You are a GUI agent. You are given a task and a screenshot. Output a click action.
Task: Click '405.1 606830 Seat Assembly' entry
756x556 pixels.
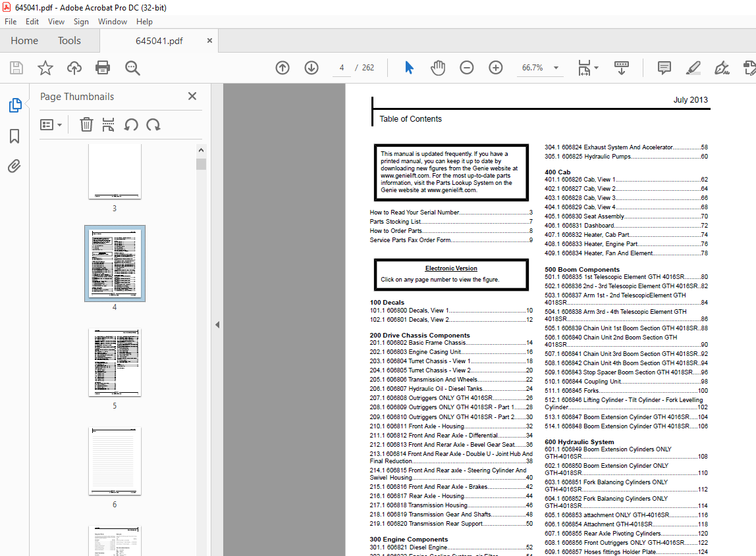click(626, 217)
